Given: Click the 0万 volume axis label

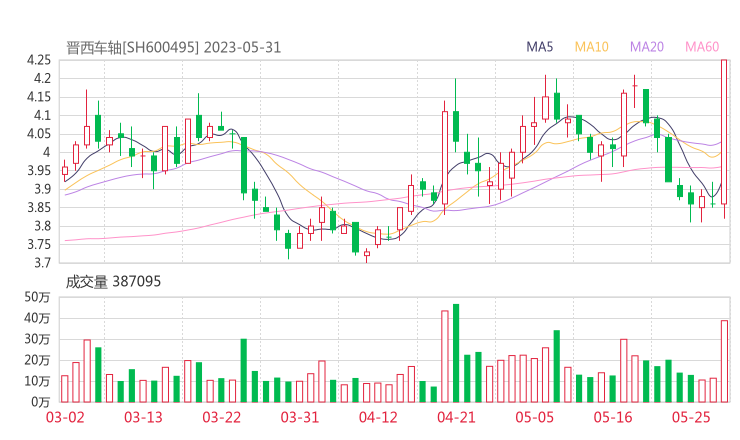Looking at the screenshot, I should [40, 402].
